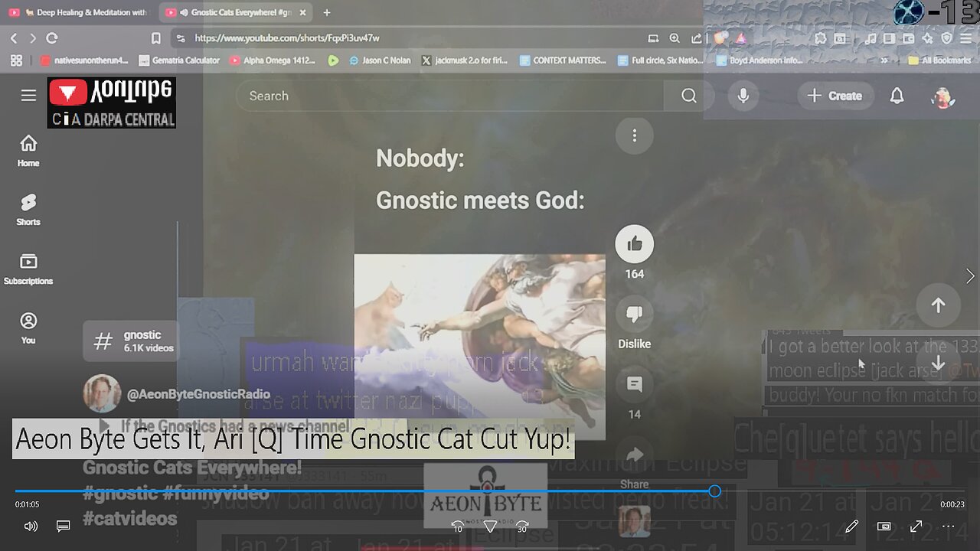Dislike the Gnostic Cats Short
Image resolution: width=980 pixels, height=551 pixels.
click(x=635, y=315)
